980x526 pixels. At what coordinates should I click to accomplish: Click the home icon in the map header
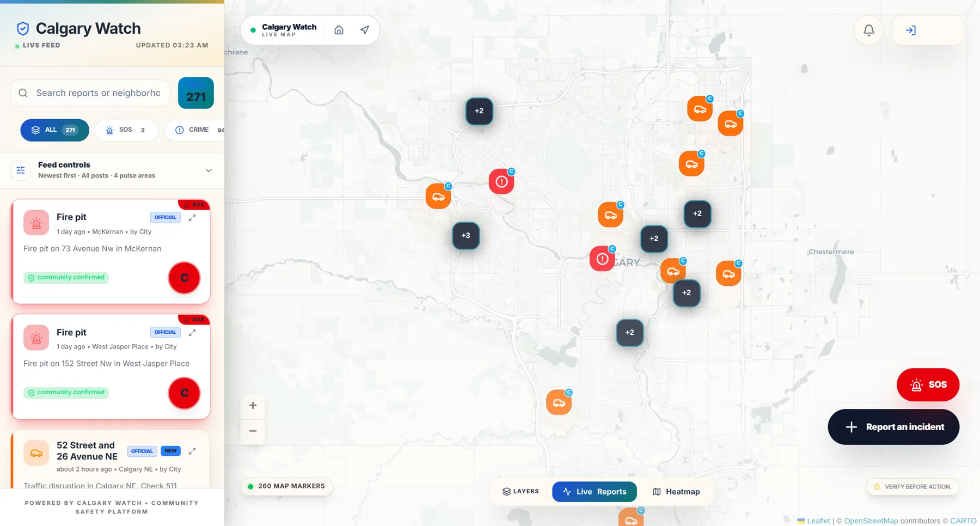339,30
